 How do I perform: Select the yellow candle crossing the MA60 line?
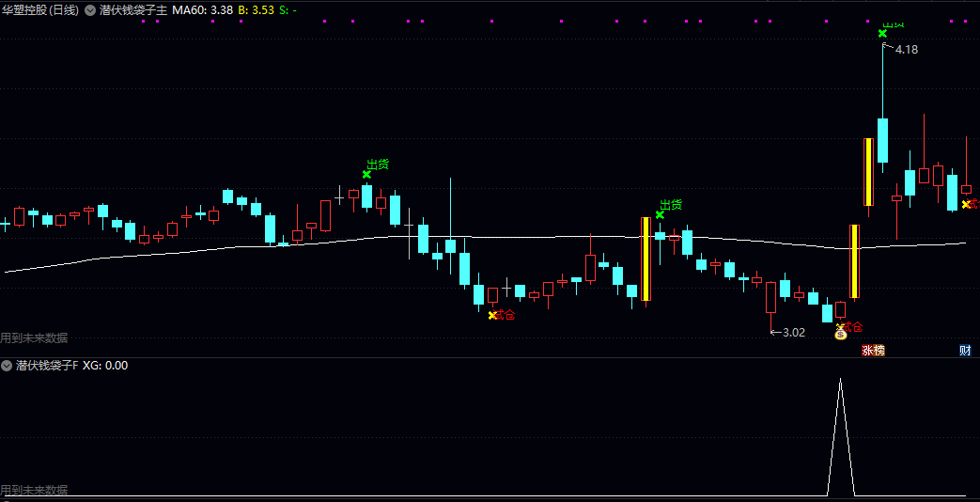point(854,260)
